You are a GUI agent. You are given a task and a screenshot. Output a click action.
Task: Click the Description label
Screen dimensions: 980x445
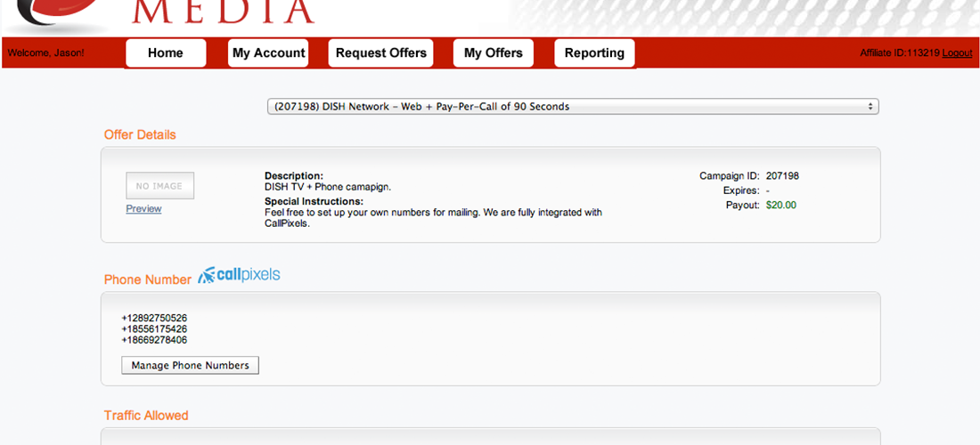pyautogui.click(x=294, y=176)
